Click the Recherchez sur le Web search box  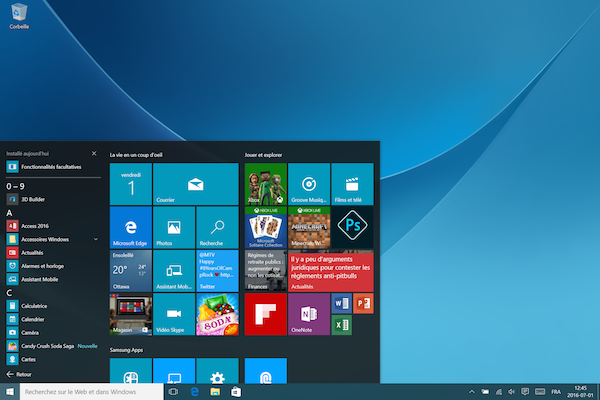pos(92,392)
